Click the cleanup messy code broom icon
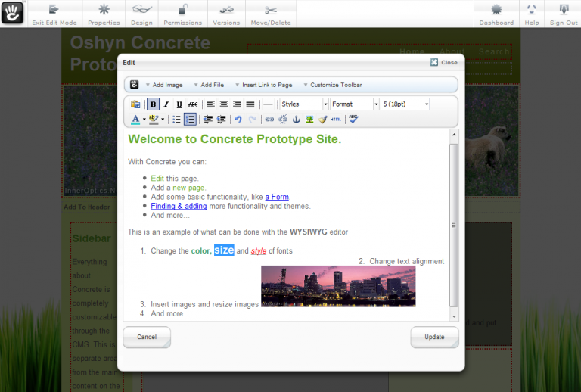581x392 pixels. coord(323,120)
